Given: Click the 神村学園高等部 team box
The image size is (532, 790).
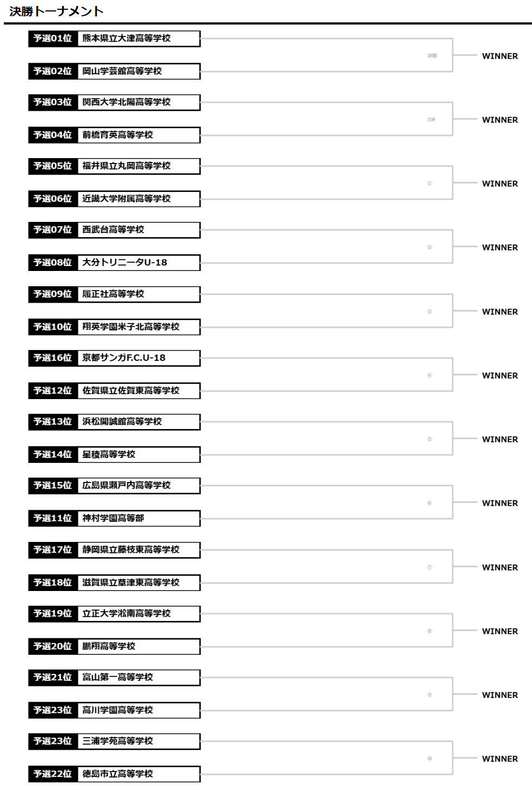Looking at the screenshot, I should pos(138,518).
